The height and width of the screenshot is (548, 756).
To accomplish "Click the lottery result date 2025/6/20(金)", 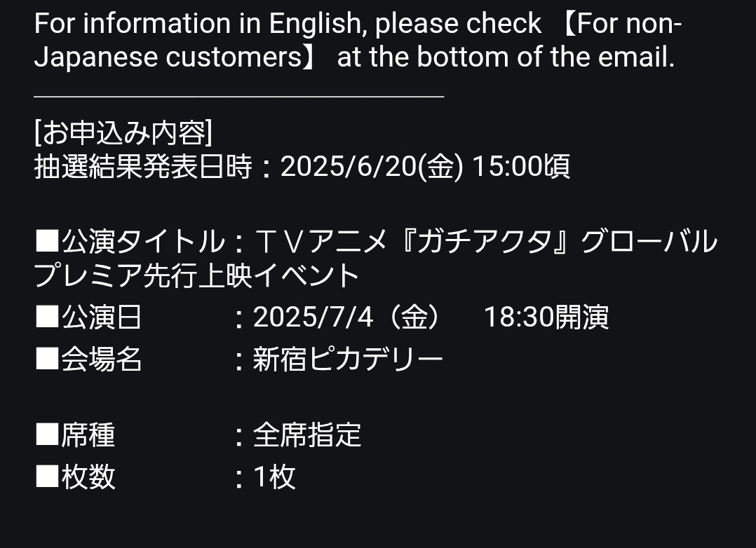I will tap(372, 167).
